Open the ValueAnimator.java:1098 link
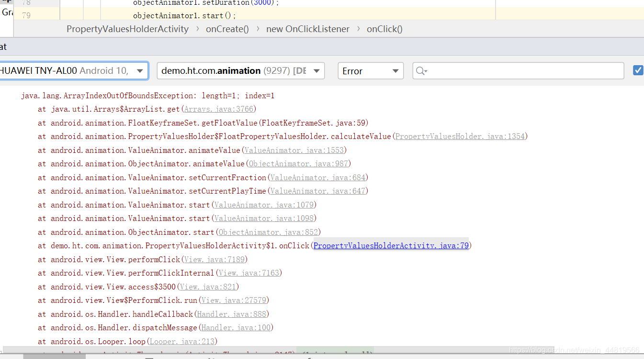 [264, 219]
